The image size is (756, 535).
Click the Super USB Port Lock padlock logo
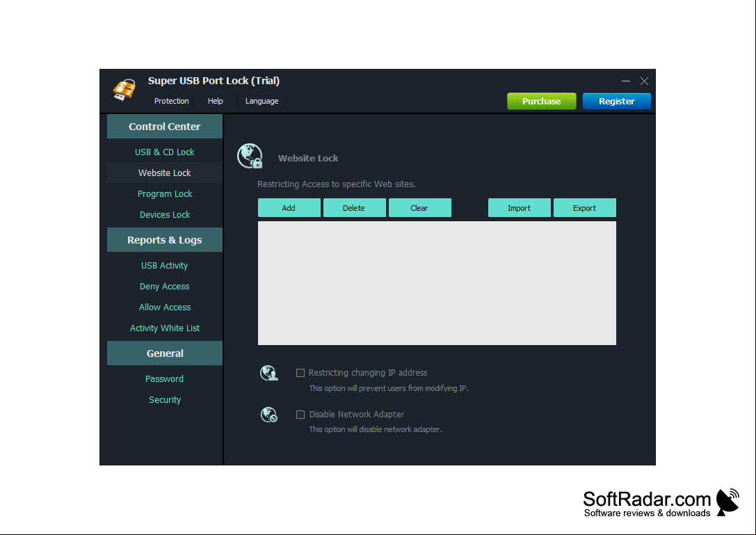click(x=124, y=90)
